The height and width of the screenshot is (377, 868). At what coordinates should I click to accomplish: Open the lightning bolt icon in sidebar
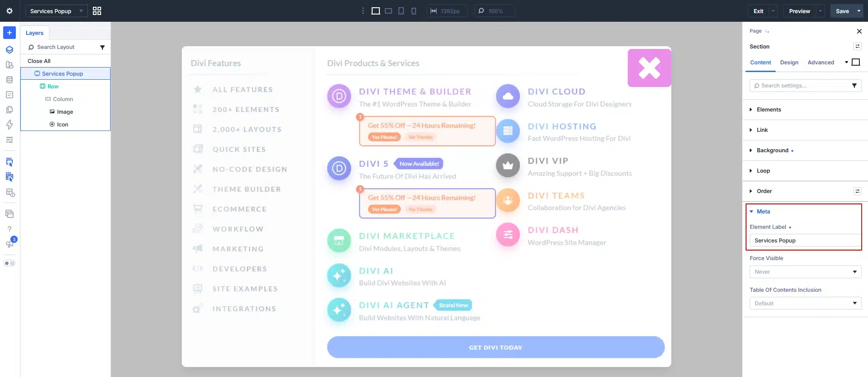(x=10, y=125)
